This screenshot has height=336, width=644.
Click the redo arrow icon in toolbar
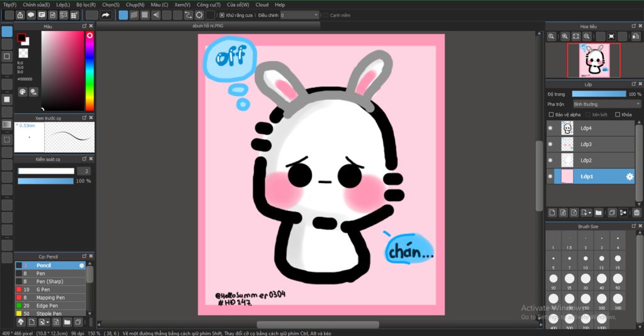[x=106, y=15]
